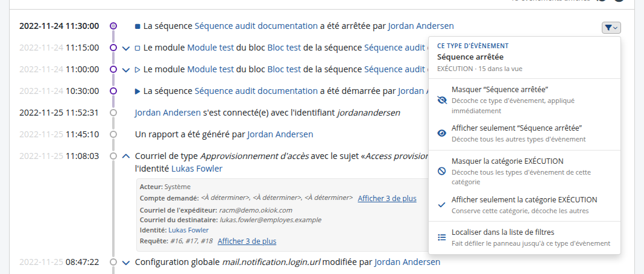This screenshot has height=274, width=644.
Task: Click the timeline marker for 11:52:31
Action: [114, 113]
